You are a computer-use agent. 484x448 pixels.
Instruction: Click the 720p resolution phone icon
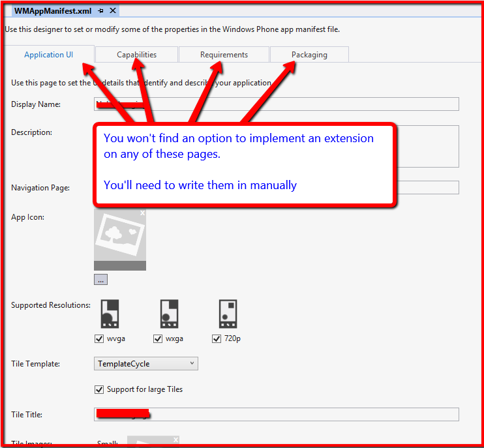(x=228, y=314)
